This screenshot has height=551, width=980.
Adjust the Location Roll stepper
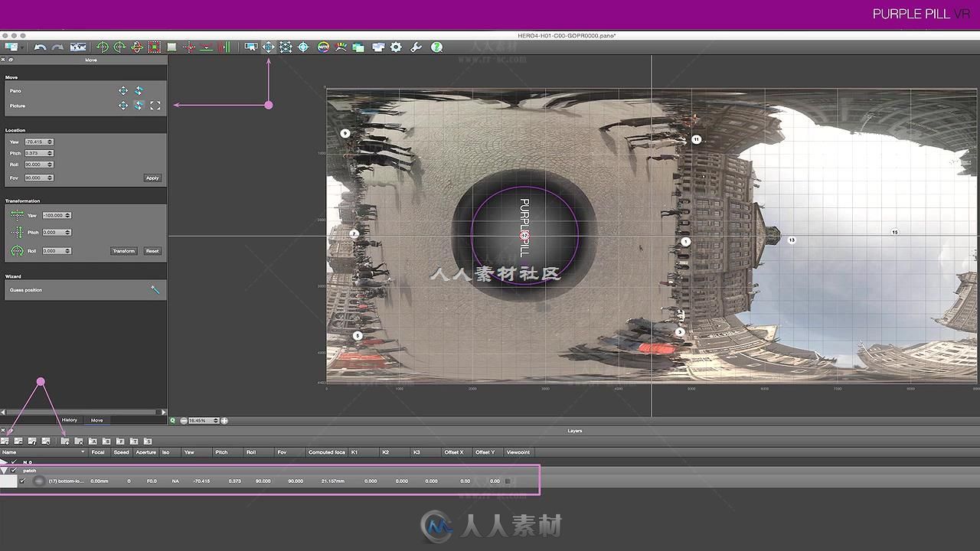51,165
